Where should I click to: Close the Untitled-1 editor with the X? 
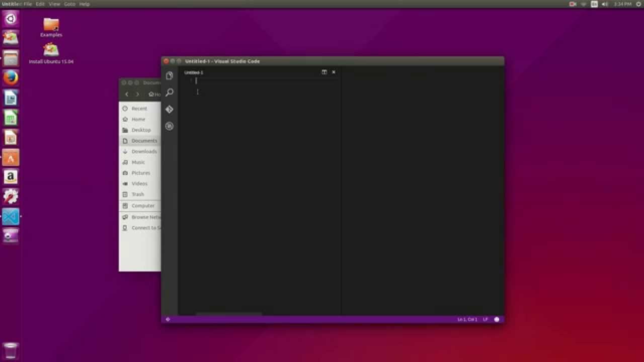pos(334,72)
